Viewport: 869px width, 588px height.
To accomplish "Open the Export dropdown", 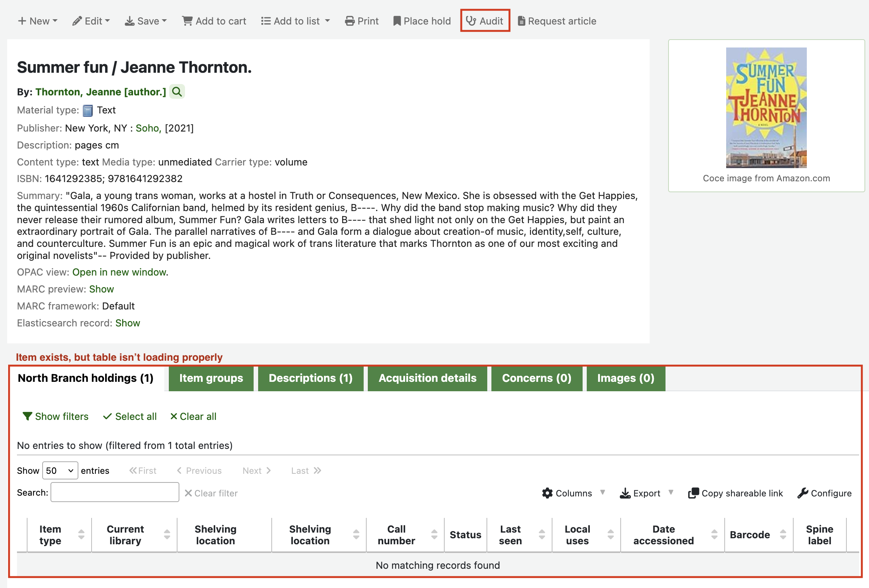I will click(x=646, y=493).
